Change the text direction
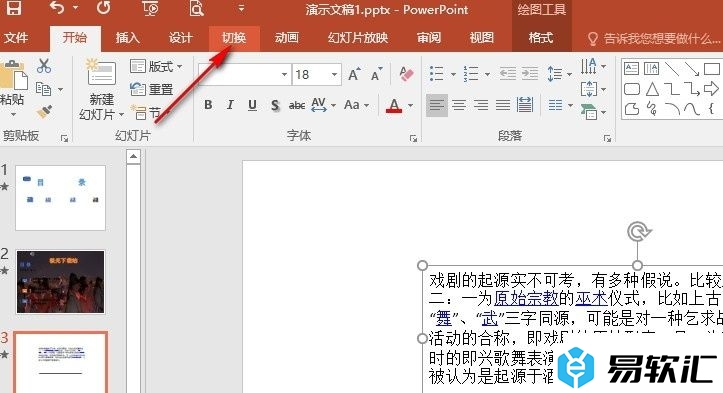 tap(593, 66)
